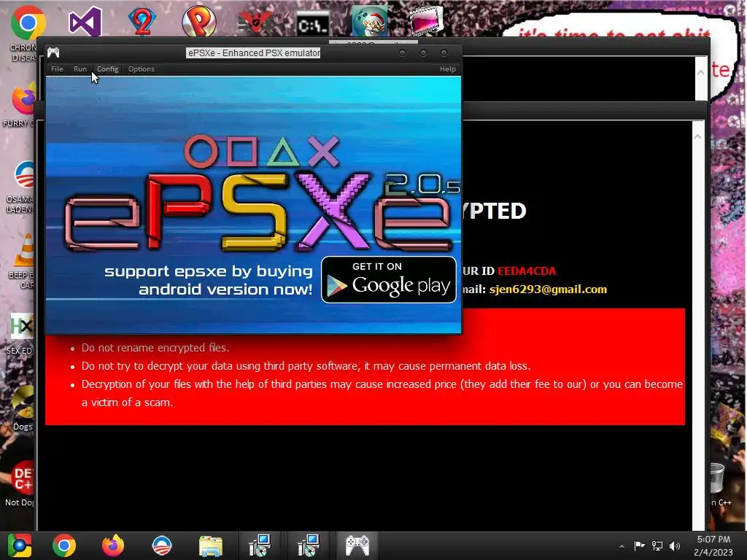Click the 'third party software' warning line

click(x=306, y=366)
